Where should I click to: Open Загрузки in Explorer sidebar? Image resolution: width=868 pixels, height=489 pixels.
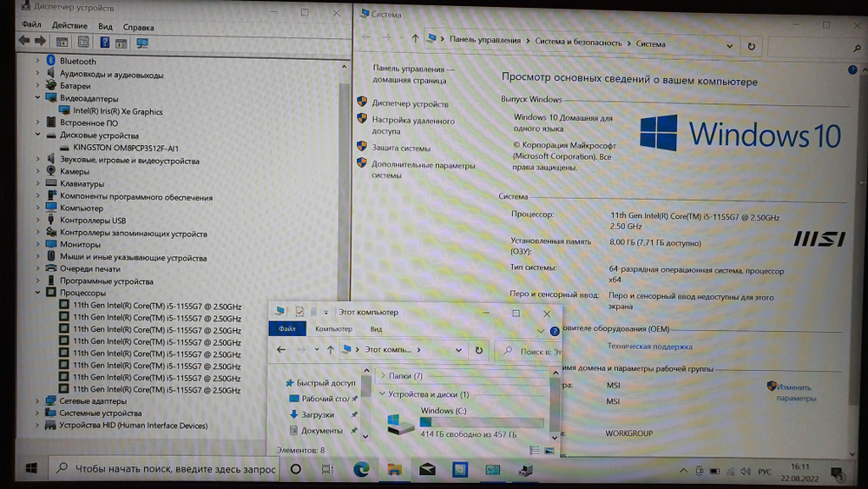318,414
